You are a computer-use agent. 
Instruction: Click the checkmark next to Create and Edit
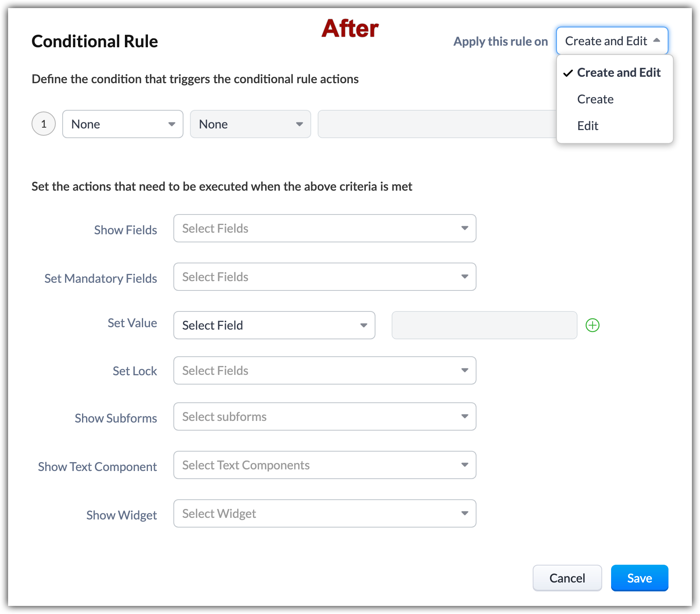point(568,73)
